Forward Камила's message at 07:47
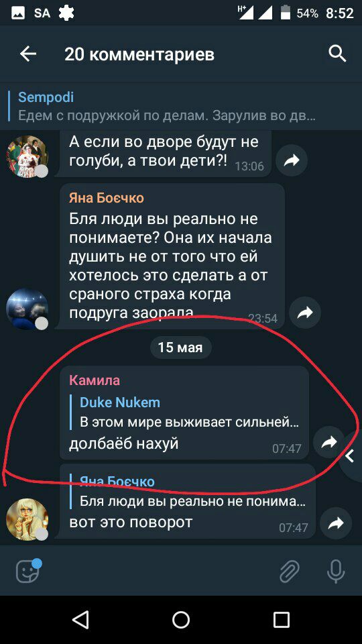362x644 pixels. [x=328, y=442]
